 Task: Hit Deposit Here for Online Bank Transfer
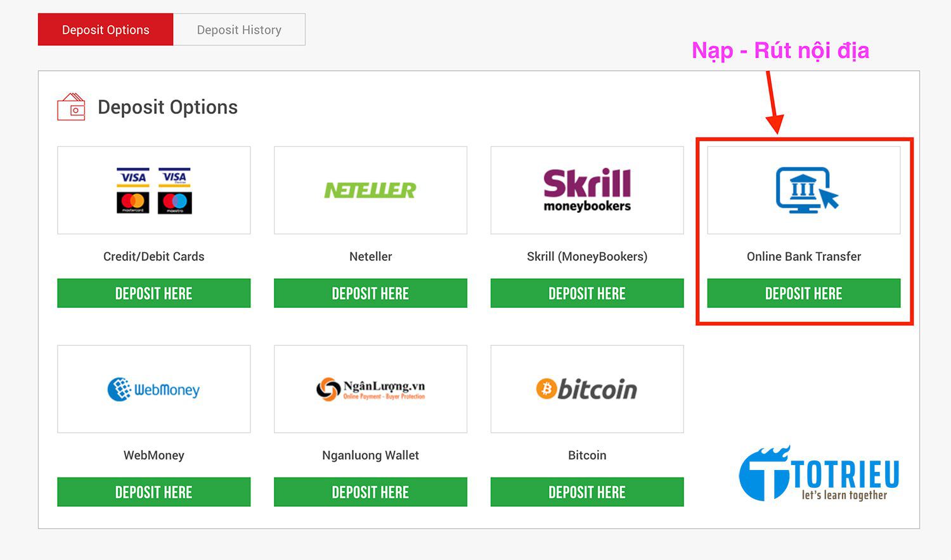pos(804,293)
